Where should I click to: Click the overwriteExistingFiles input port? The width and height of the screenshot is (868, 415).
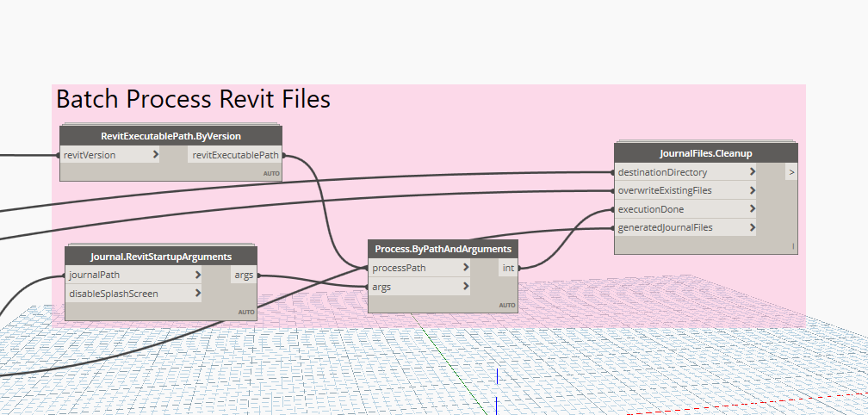click(x=685, y=190)
